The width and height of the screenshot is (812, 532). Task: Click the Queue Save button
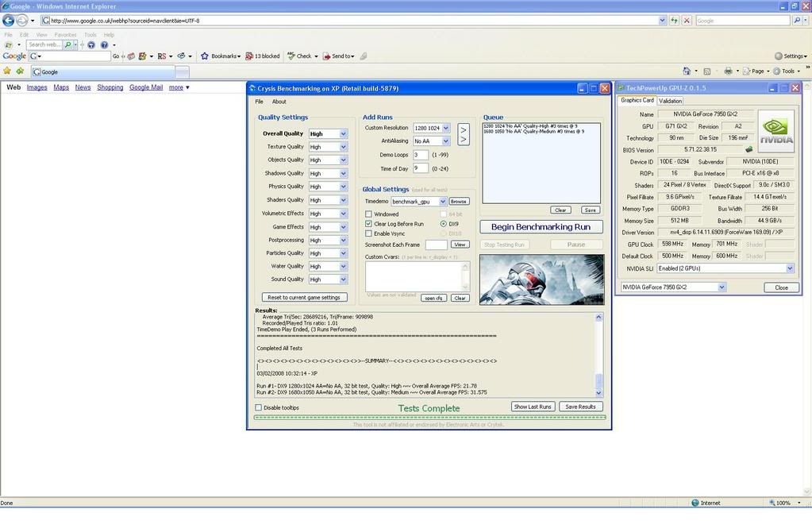(x=591, y=210)
